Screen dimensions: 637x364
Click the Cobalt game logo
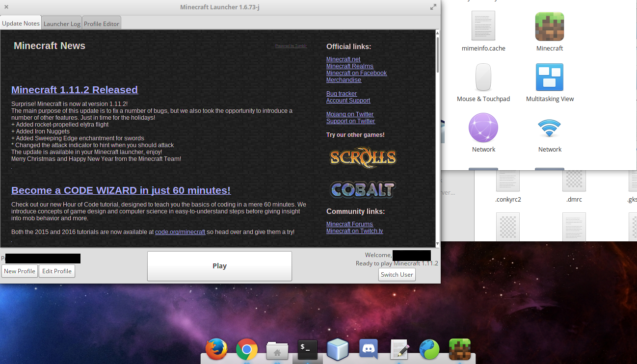362,189
